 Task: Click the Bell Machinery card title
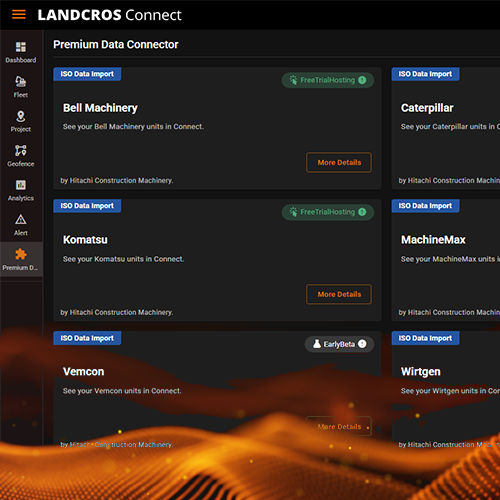(100, 108)
